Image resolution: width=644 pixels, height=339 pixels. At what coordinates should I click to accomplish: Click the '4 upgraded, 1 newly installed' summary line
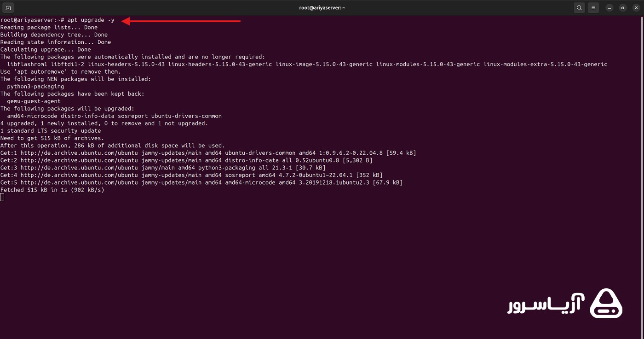(x=104, y=123)
